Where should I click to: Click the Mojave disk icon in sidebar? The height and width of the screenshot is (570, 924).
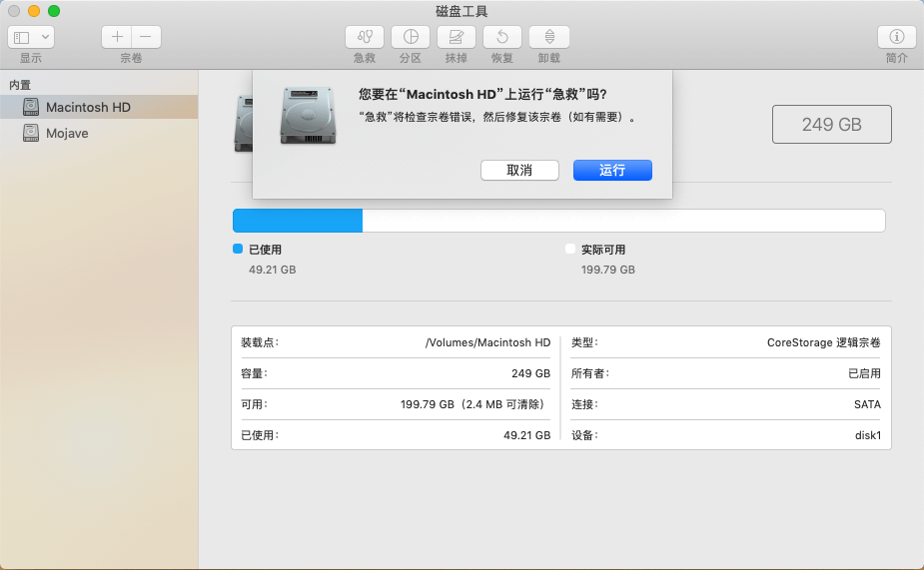pos(31,133)
